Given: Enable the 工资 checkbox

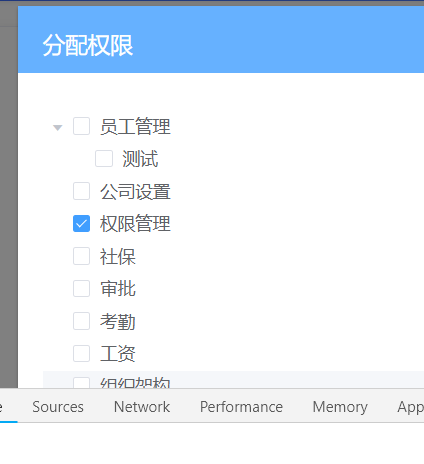Looking at the screenshot, I should 81,353.
